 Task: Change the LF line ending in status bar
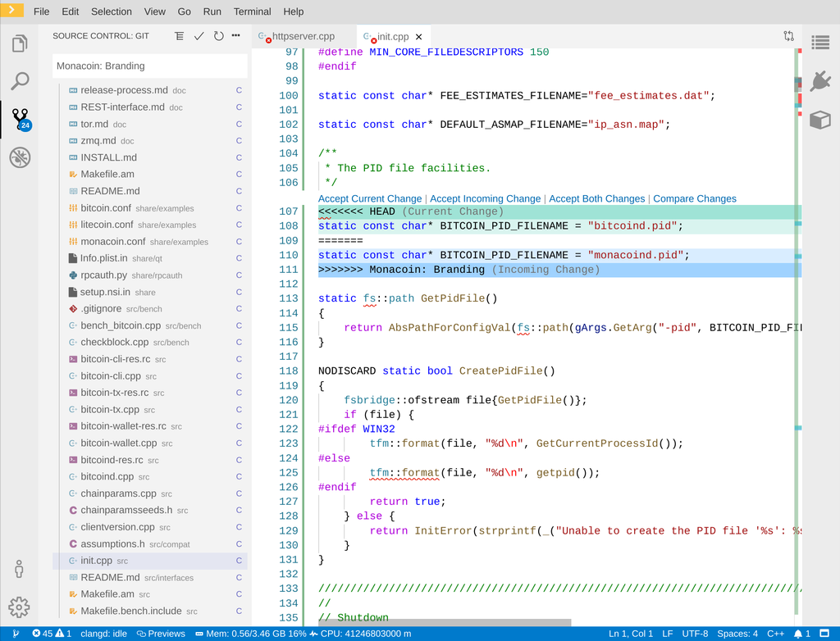pos(668,634)
